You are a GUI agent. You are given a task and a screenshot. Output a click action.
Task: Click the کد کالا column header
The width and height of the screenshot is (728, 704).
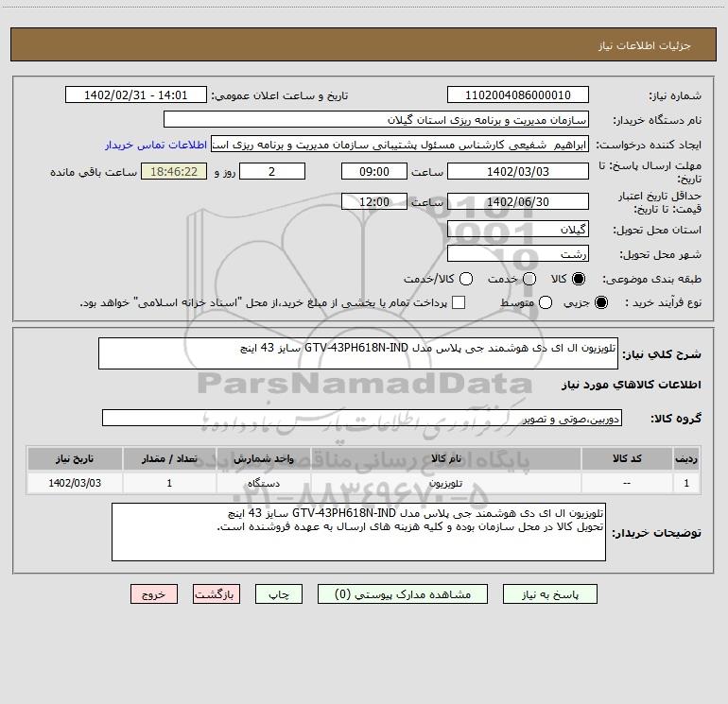point(627,458)
